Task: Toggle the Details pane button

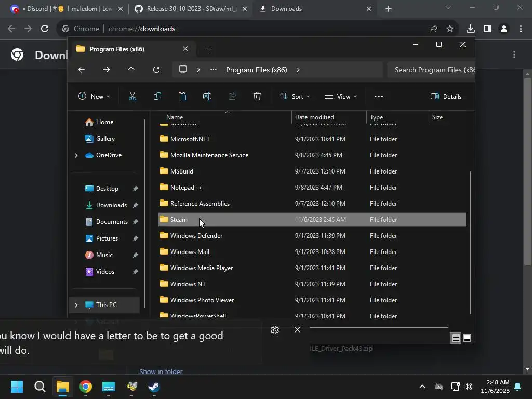Action: point(446,96)
